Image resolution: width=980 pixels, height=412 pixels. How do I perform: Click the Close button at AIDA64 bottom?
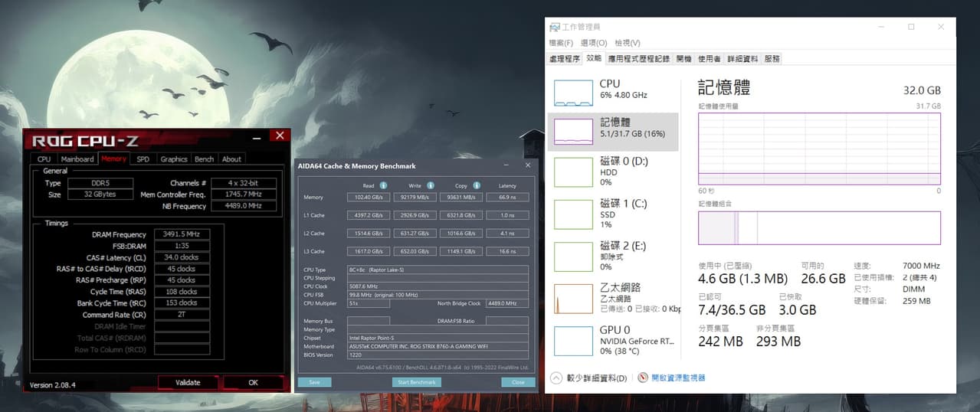click(518, 382)
